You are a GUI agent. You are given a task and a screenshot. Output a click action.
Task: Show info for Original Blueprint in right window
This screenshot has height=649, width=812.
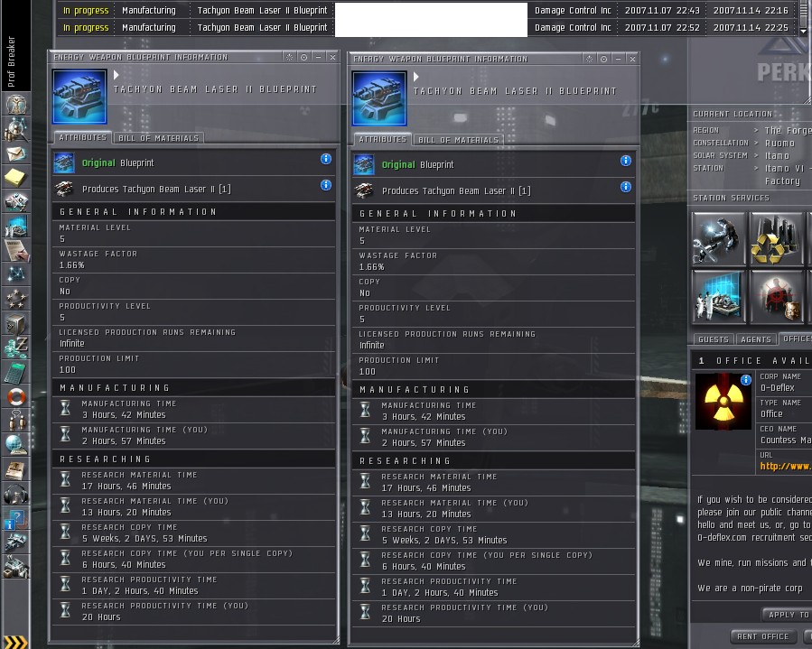pos(626,161)
